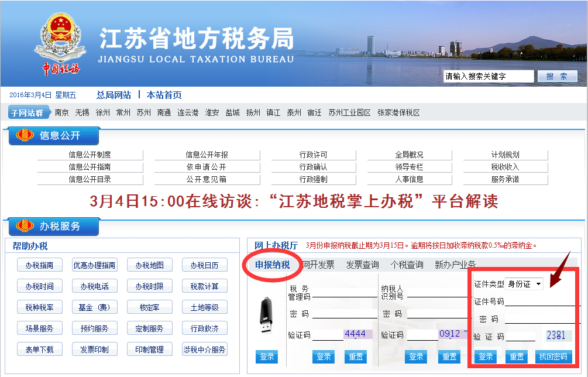Open the 预约服务 button
The width and height of the screenshot is (588, 377).
pyautogui.click(x=95, y=328)
